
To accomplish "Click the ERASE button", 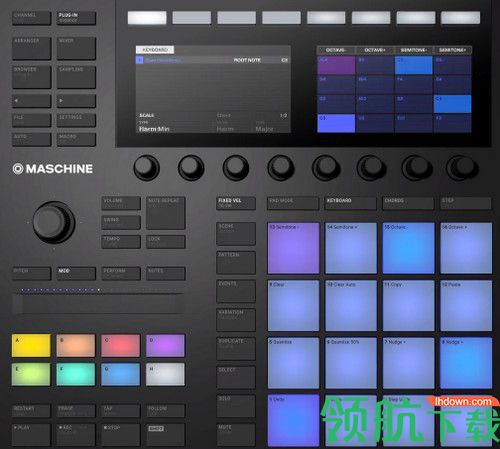I will click(76, 411).
